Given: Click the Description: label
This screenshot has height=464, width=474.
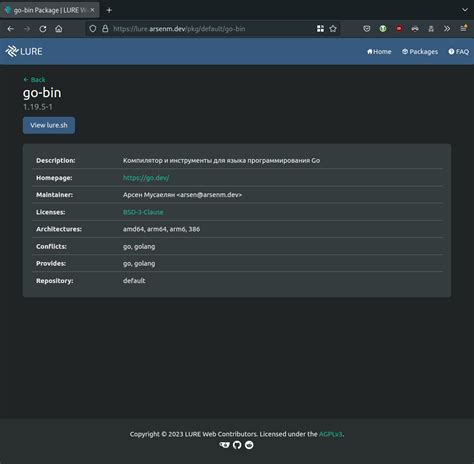Looking at the screenshot, I should 56,160.
